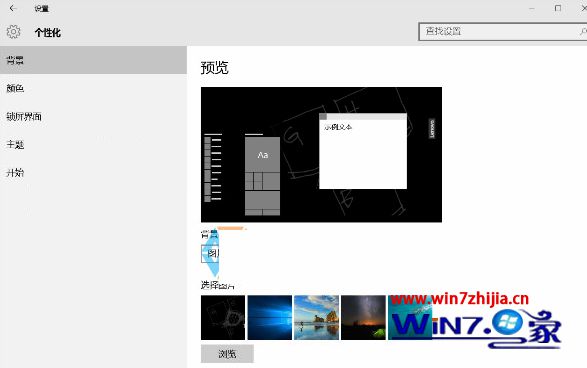Open the 背景 sidebar section

pyautogui.click(x=93, y=60)
